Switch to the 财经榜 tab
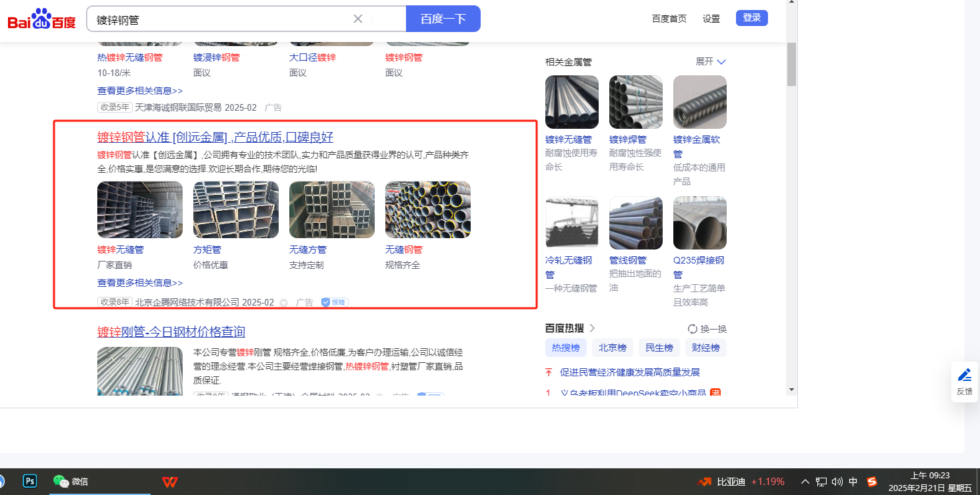This screenshot has height=495, width=980. pyautogui.click(x=706, y=348)
